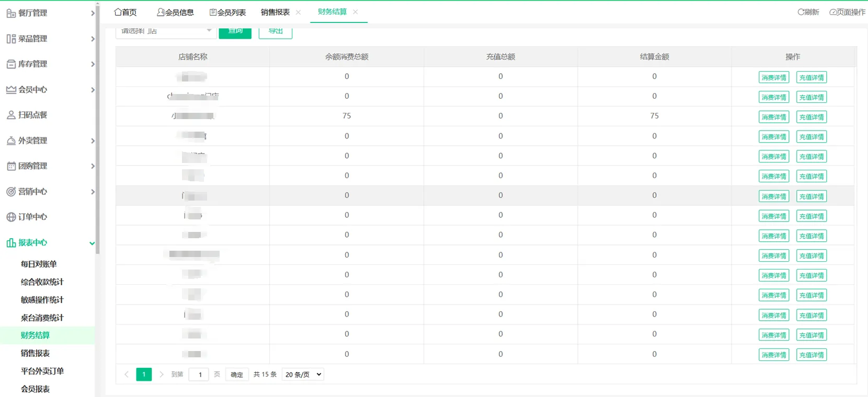The height and width of the screenshot is (397, 868).
Task: Click 消费详情 in the row with 75
Action: (774, 117)
